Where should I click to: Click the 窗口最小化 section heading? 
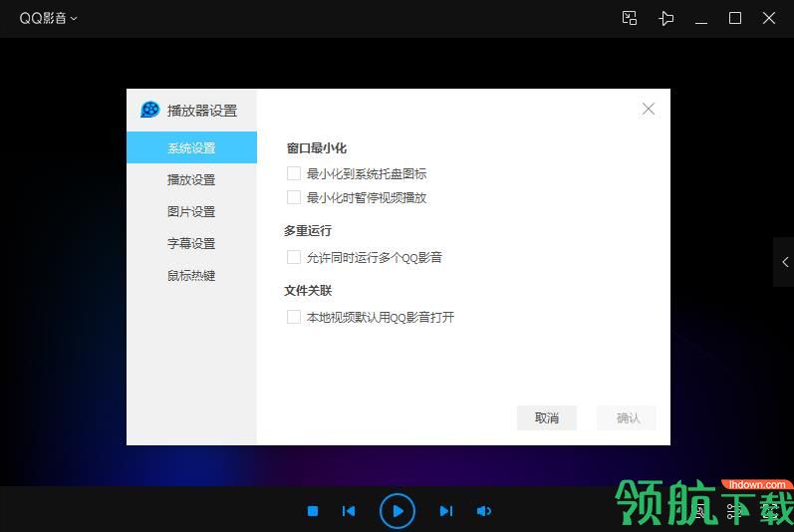point(316,148)
